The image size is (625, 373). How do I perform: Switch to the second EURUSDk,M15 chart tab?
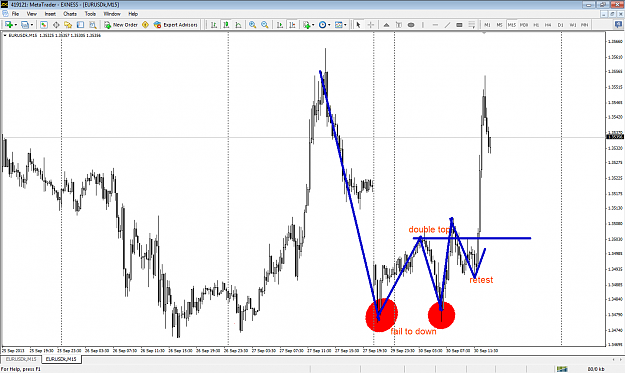coord(61,359)
